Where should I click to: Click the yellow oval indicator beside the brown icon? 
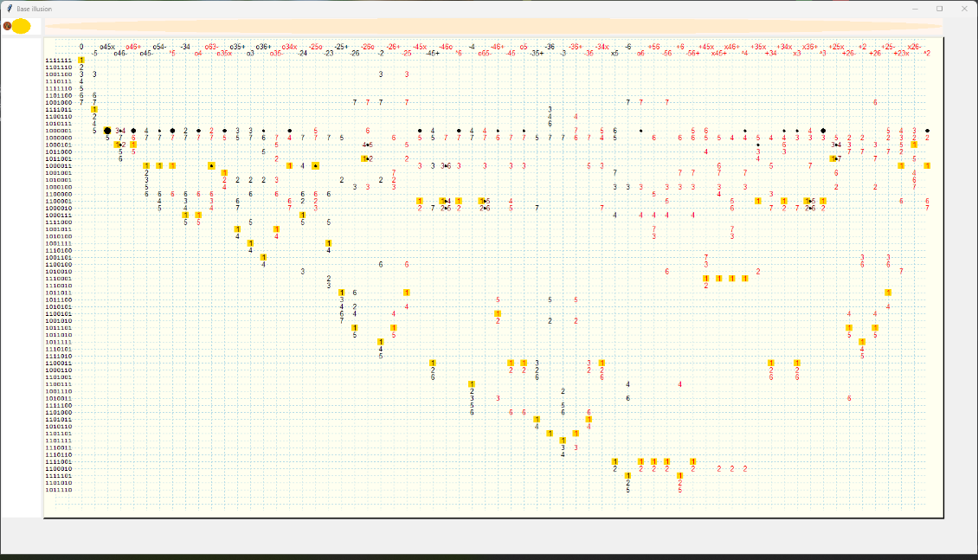tap(21, 27)
